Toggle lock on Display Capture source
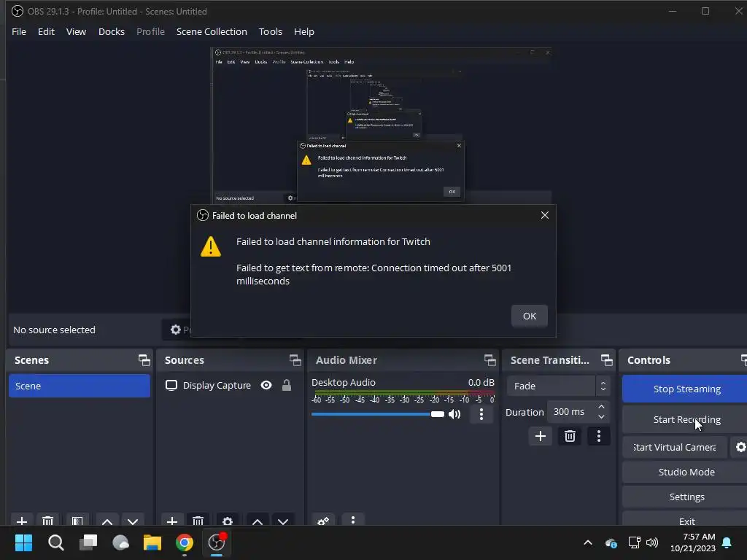 [x=286, y=385]
